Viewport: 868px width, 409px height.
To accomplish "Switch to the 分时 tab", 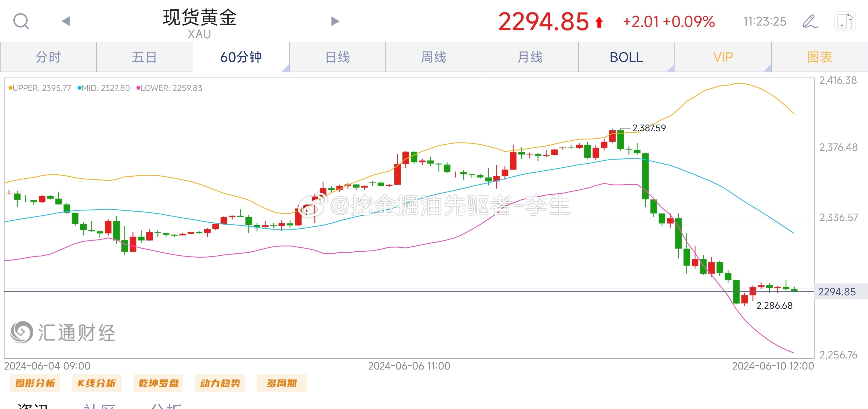I will 49,57.
